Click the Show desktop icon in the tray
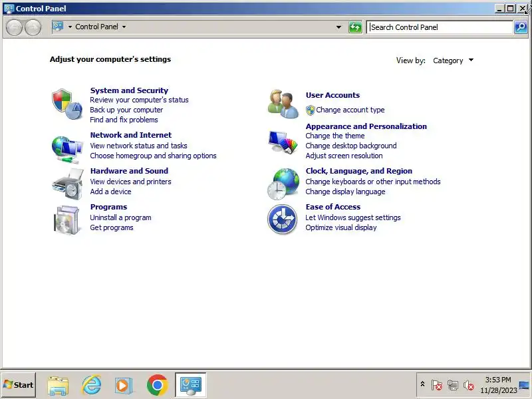 coord(524,385)
